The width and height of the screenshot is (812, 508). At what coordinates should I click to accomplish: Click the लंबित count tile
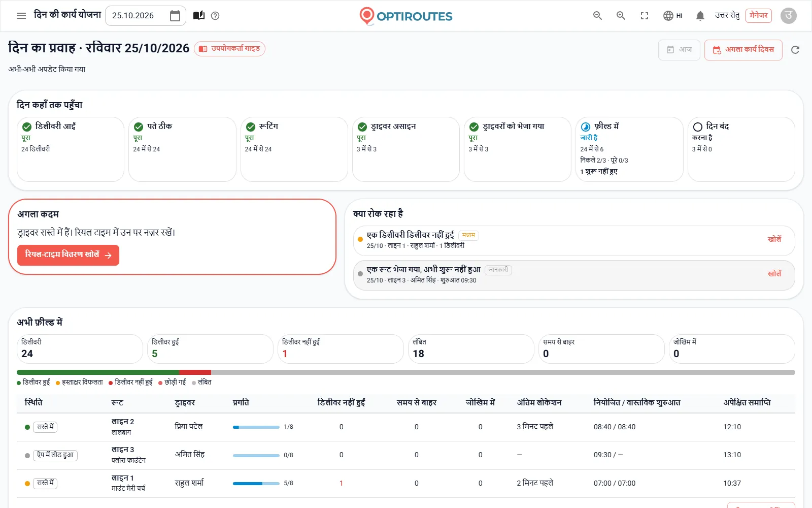click(x=471, y=349)
